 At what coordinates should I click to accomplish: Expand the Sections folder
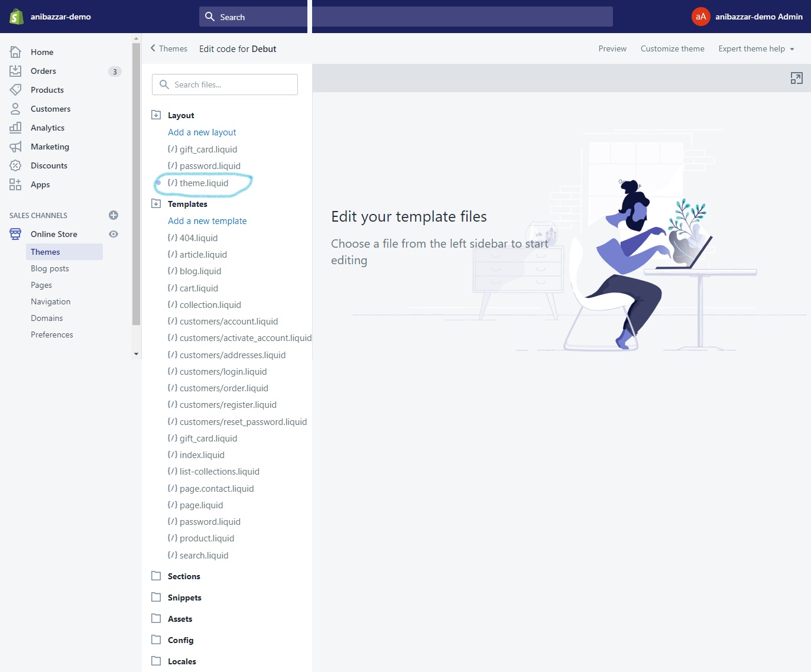point(157,576)
